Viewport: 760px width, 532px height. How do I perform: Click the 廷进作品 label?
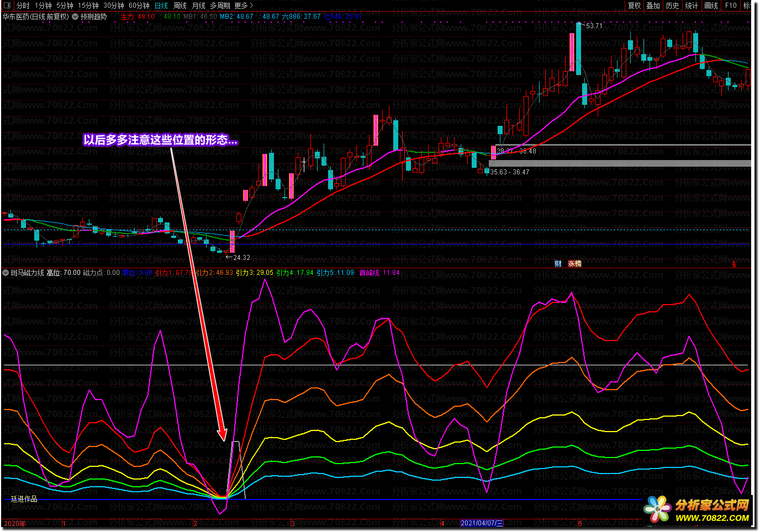click(x=24, y=499)
